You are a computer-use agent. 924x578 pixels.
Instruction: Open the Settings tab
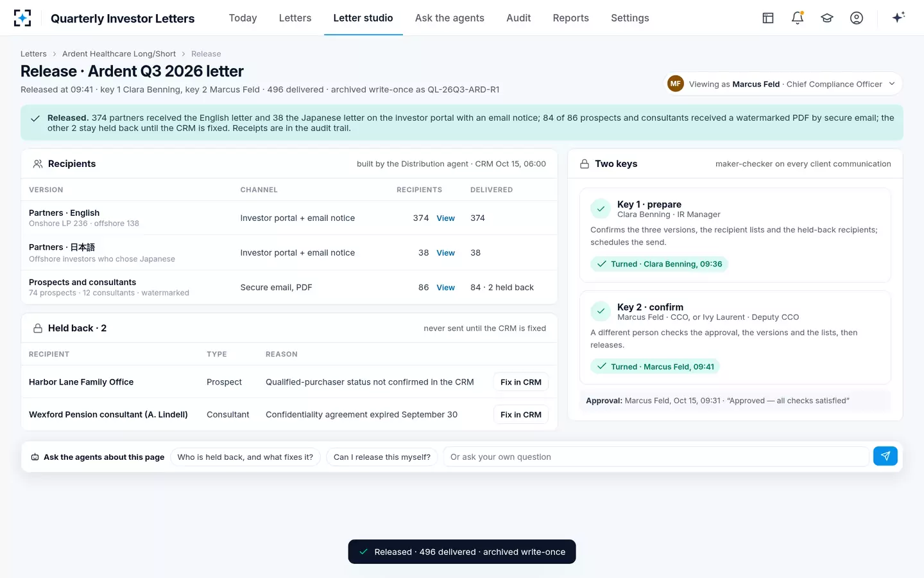coord(630,18)
